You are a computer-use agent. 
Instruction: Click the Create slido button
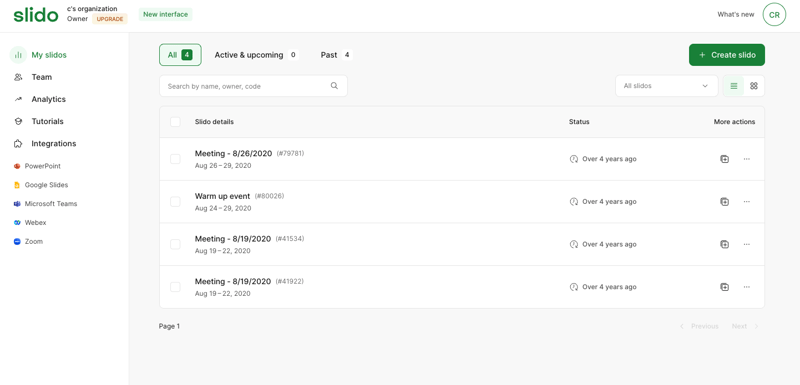pyautogui.click(x=727, y=55)
